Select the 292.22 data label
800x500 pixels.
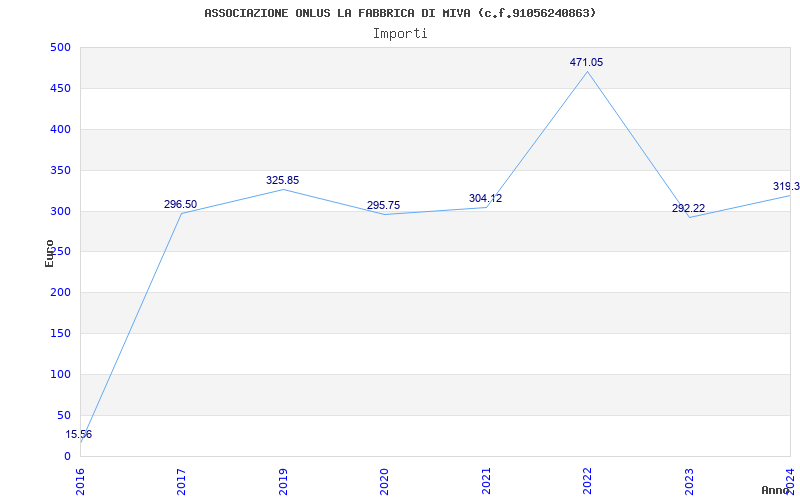(x=688, y=209)
